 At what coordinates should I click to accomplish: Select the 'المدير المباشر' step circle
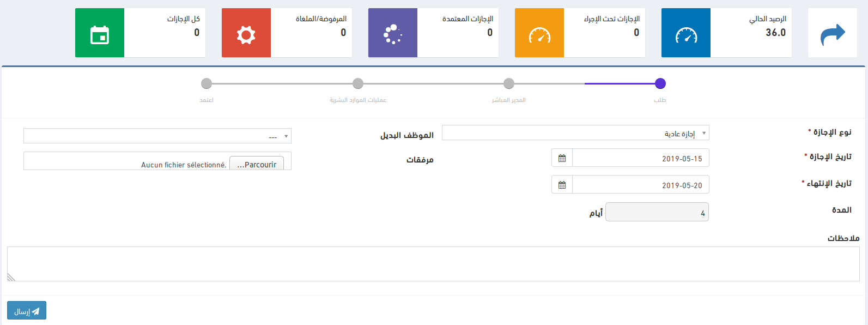point(508,83)
